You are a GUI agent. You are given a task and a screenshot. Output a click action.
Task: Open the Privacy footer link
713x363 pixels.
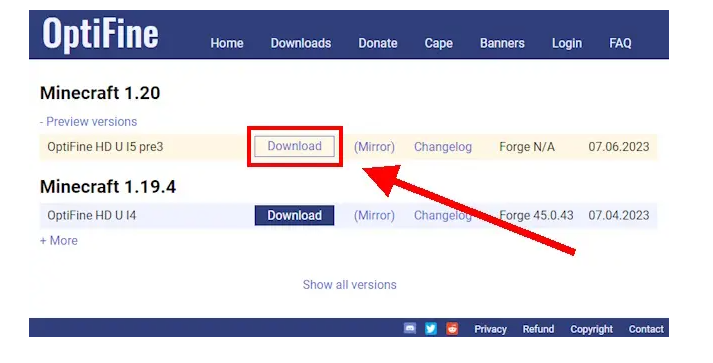click(490, 329)
